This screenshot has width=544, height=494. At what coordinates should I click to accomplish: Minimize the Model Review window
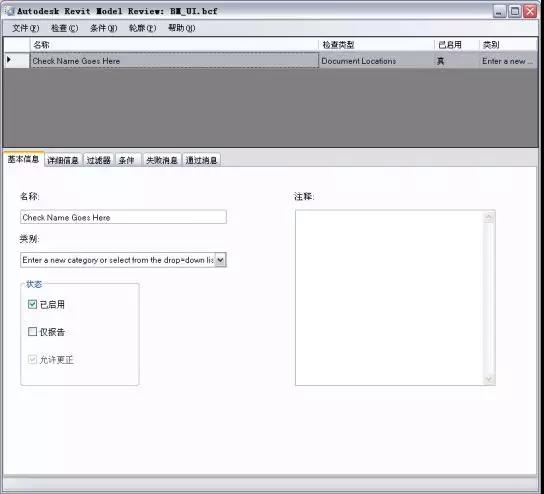point(499,12)
